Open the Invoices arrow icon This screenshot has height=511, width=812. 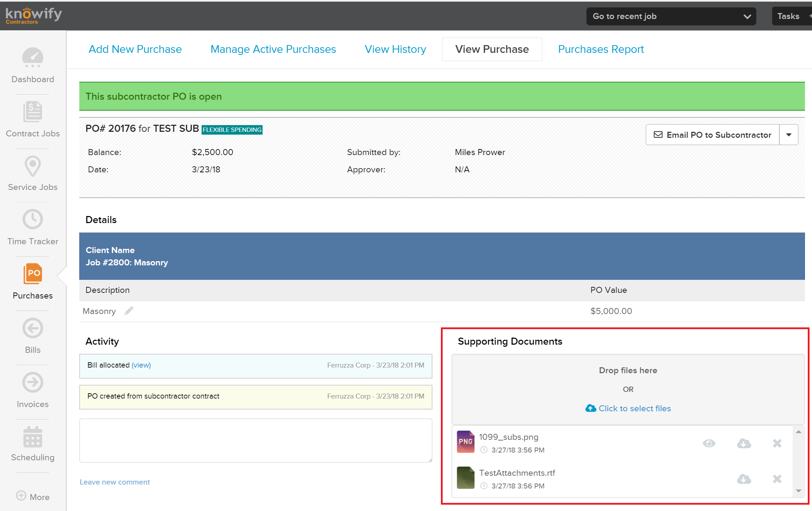point(33,382)
